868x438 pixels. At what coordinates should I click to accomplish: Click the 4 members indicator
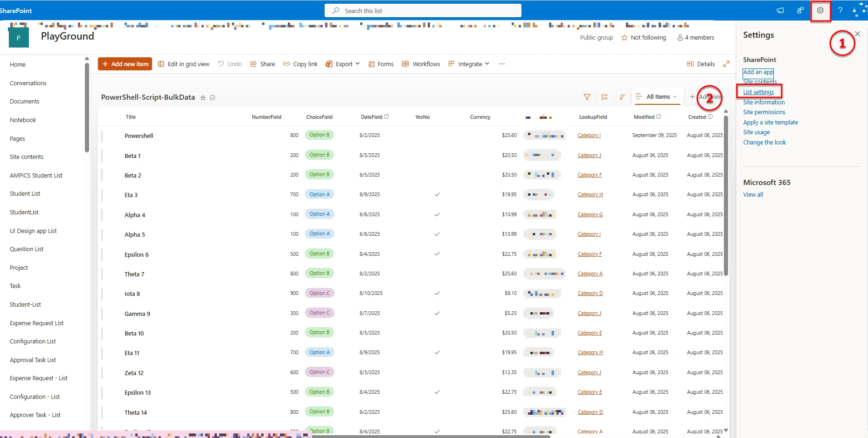(x=695, y=38)
